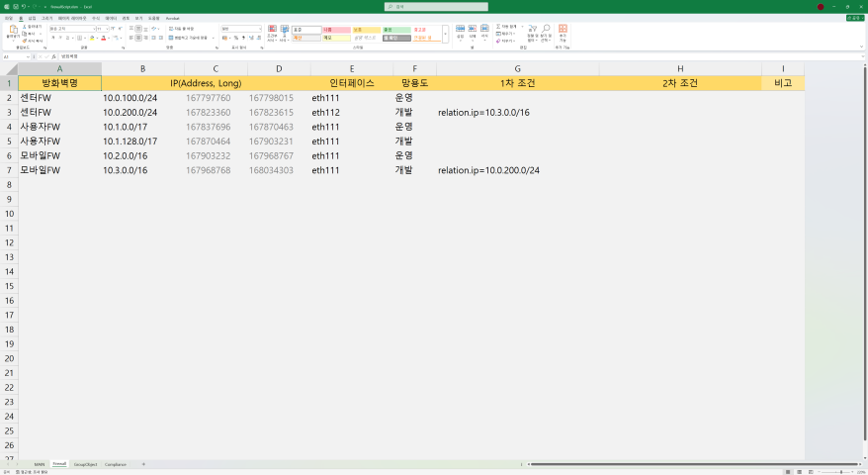This screenshot has height=475, width=868.
Task: Click the Fill Color bucket icon
Action: [x=92, y=38]
